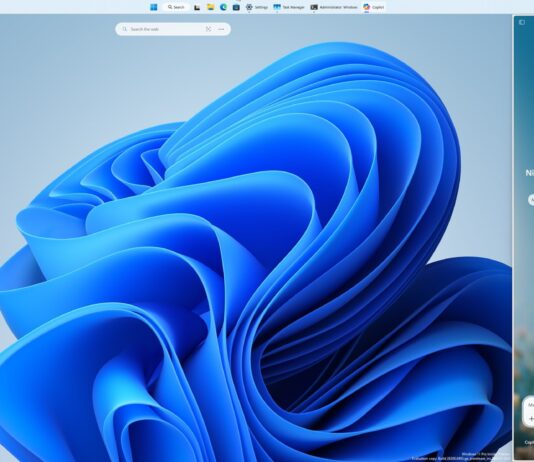Click the visual search icon in the web search bar
The height and width of the screenshot is (462, 534).
[208, 29]
